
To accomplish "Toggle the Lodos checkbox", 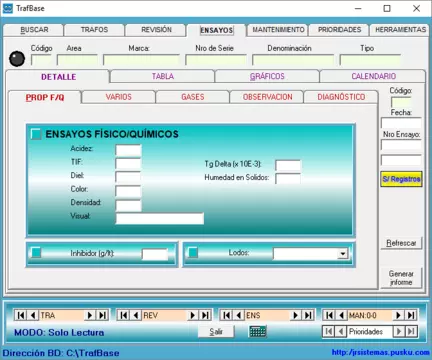I will click(193, 253).
